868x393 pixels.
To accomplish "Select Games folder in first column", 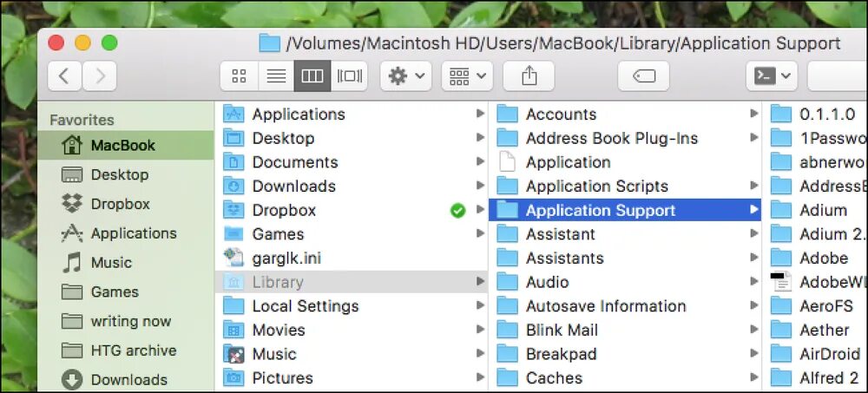I will pyautogui.click(x=352, y=234).
